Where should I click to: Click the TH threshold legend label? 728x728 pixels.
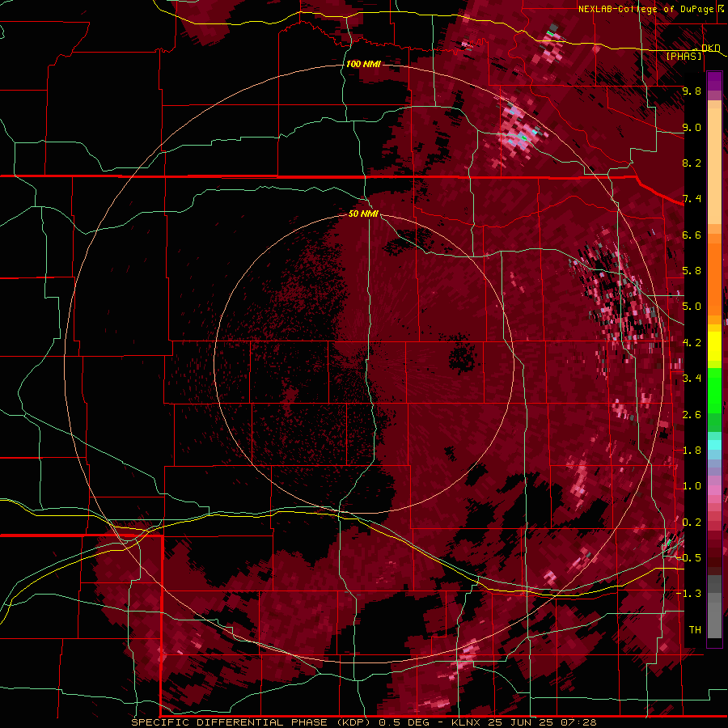695,630
